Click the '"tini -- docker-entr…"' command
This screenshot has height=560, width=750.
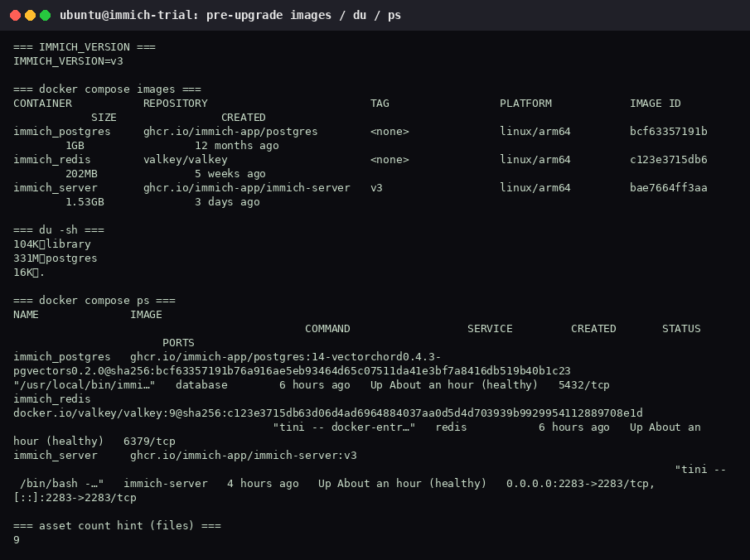344,427
